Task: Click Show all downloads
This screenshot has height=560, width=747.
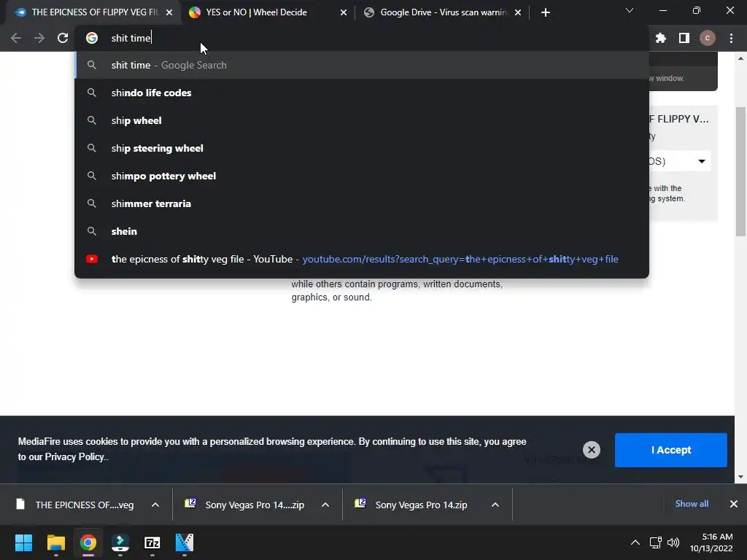Action: coord(692,504)
